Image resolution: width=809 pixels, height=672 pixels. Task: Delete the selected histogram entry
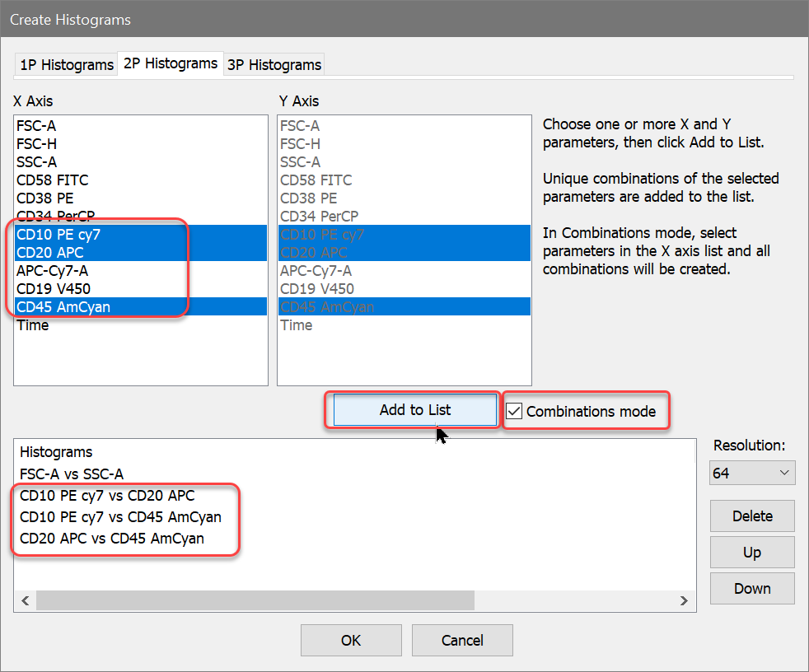(x=751, y=516)
